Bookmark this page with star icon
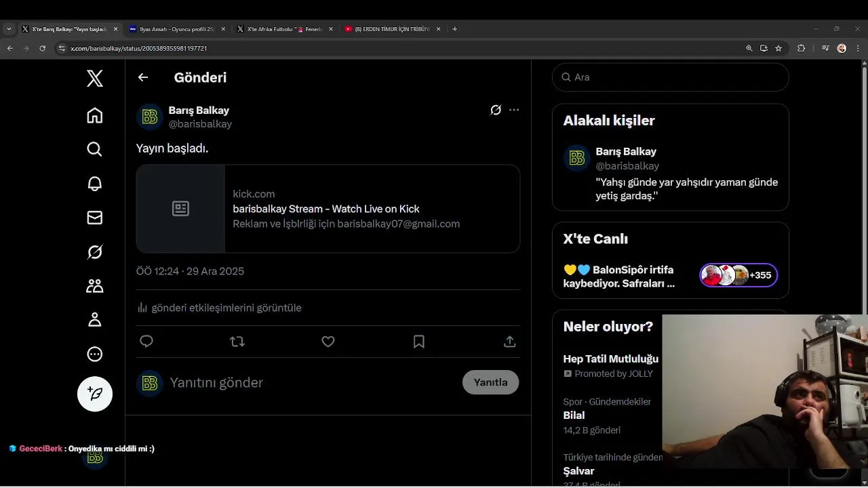Image resolution: width=868 pixels, height=488 pixels. (778, 48)
